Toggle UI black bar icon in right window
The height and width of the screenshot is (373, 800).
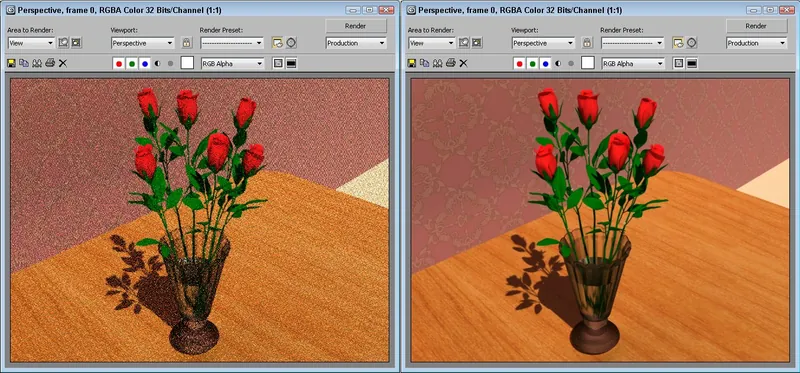[692, 63]
